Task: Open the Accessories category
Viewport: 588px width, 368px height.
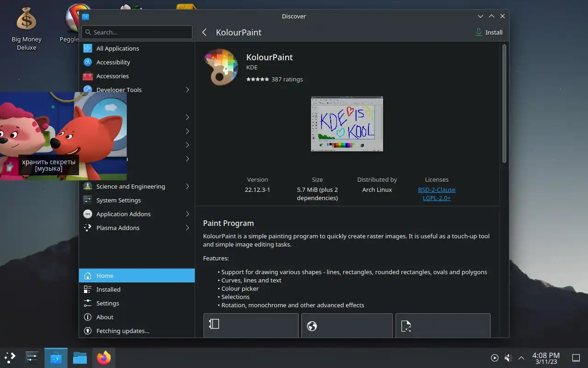Action: coord(137,76)
